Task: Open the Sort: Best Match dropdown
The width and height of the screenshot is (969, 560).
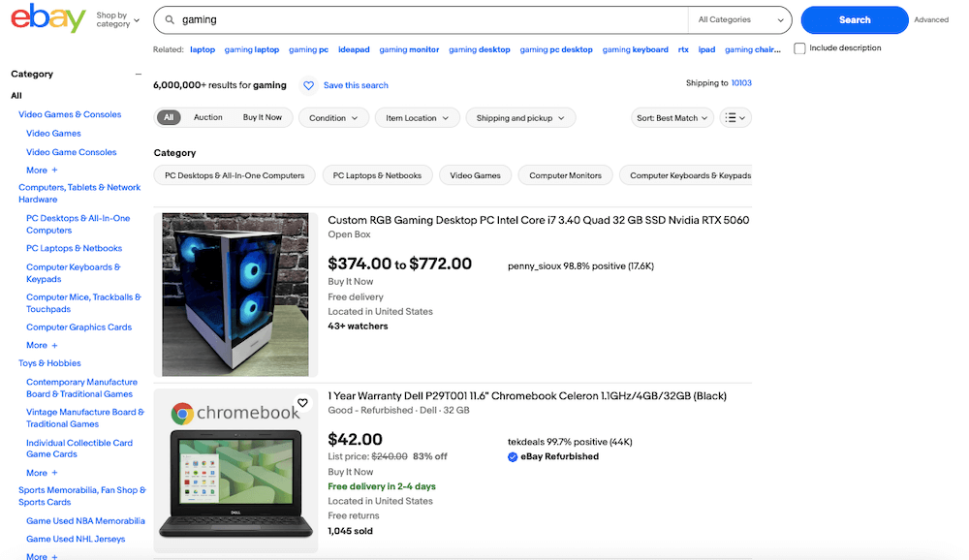Action: coord(672,117)
